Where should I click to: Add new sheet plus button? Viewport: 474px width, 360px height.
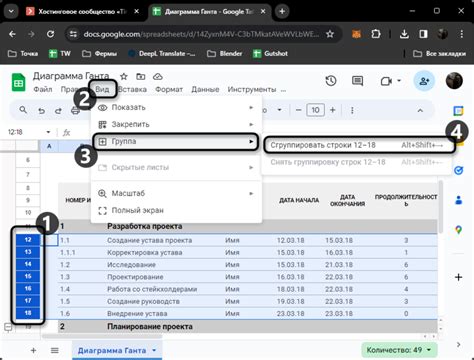33,350
